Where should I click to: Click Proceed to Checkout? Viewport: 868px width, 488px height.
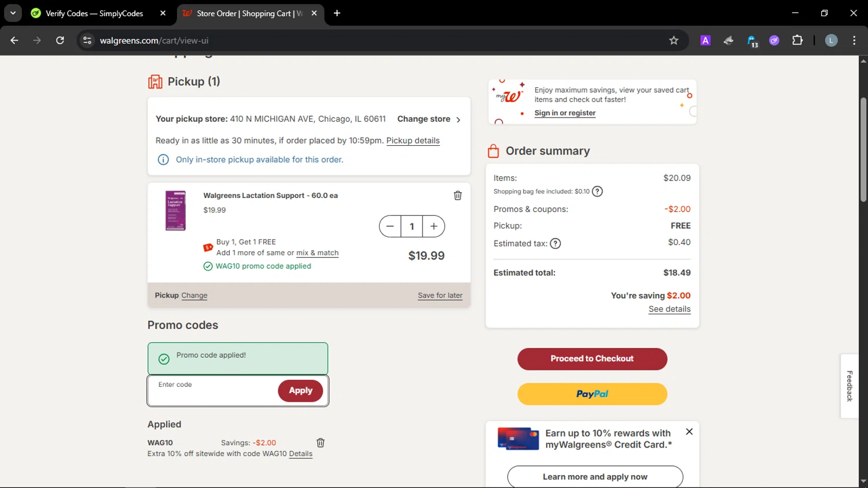[592, 359]
